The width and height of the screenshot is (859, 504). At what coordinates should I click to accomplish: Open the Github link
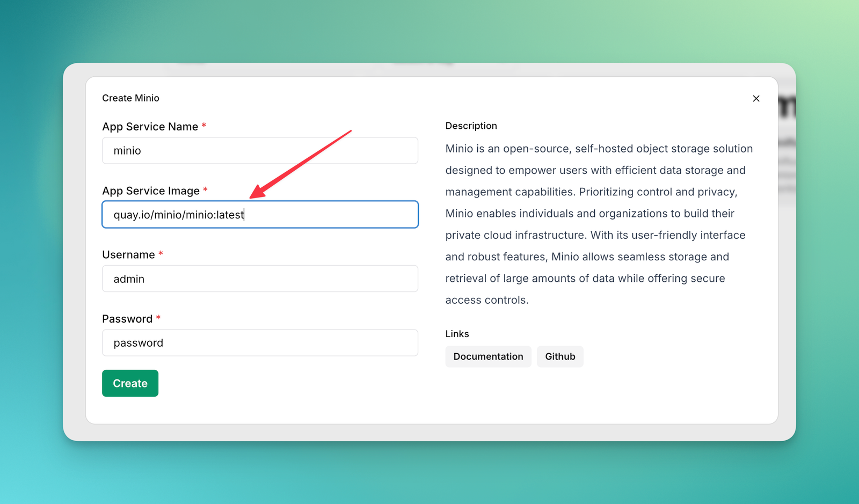coord(560,356)
